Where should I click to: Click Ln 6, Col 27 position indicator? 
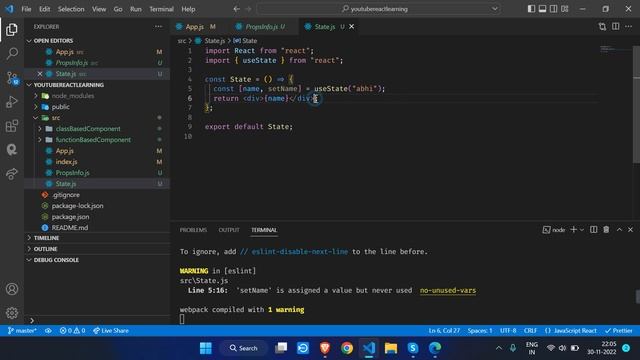pos(444,331)
